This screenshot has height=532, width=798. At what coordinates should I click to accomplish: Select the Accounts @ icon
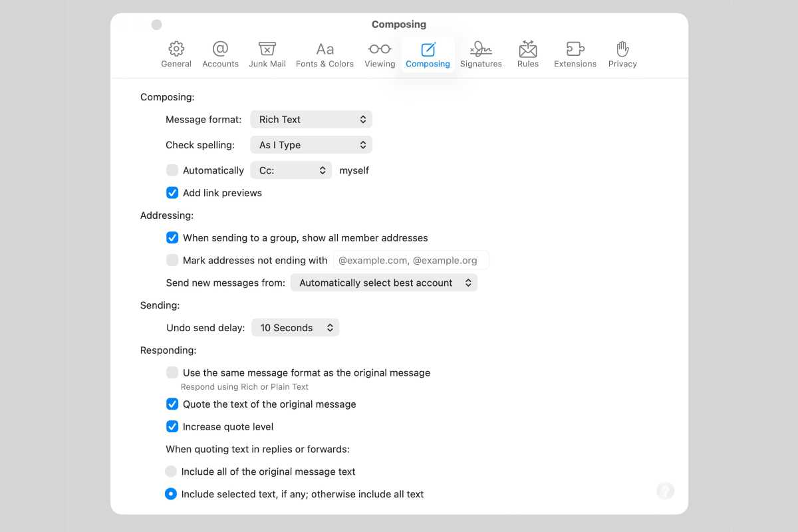click(x=220, y=53)
